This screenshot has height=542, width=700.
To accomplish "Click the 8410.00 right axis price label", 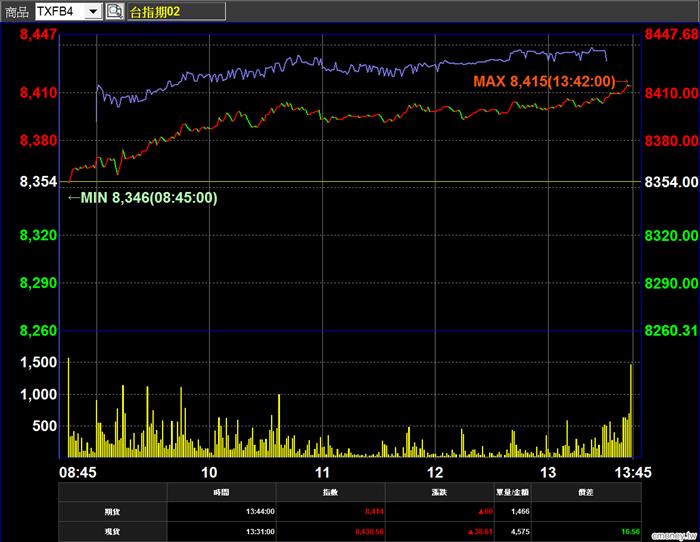I will tap(671, 93).
